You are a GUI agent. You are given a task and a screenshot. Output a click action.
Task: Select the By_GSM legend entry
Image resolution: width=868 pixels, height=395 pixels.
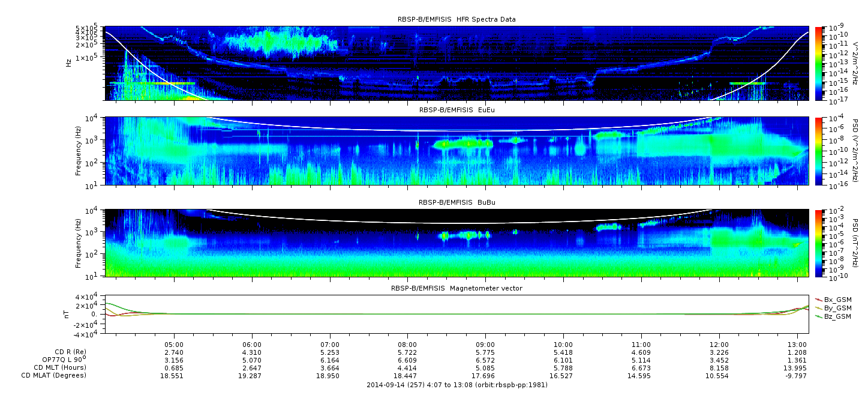tap(837, 308)
